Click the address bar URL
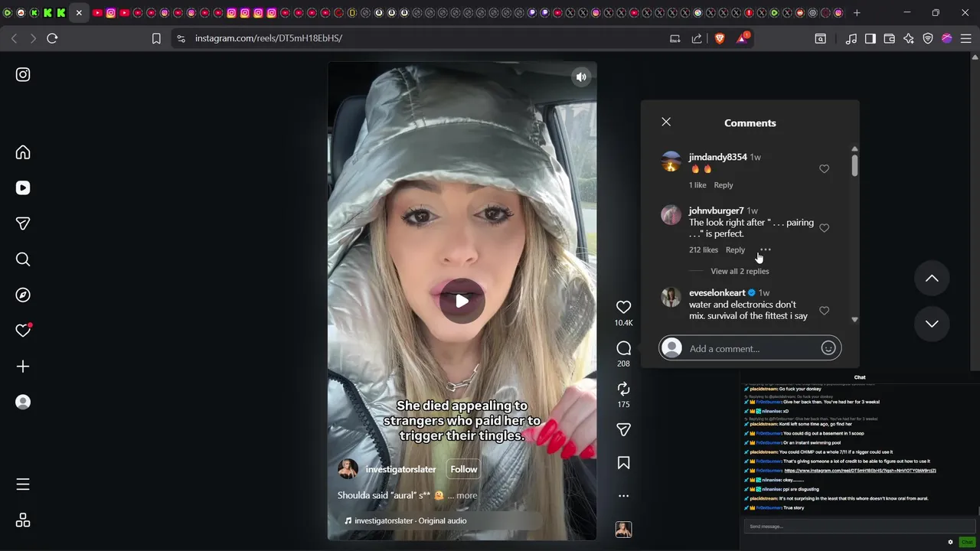Screen dimensions: 980x551 click(x=269, y=38)
